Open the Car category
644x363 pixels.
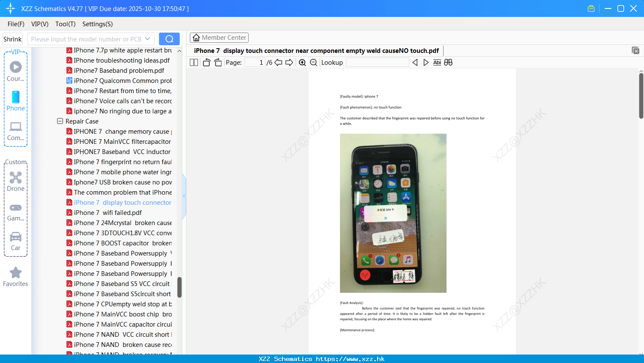[16, 242]
